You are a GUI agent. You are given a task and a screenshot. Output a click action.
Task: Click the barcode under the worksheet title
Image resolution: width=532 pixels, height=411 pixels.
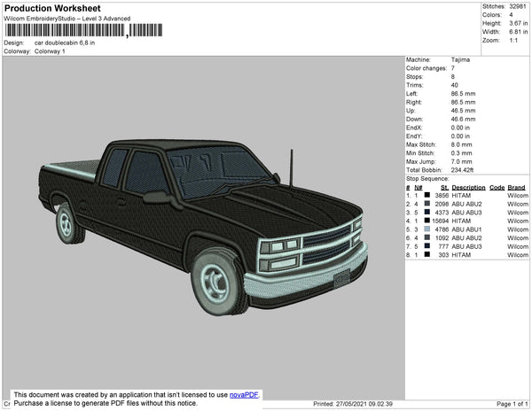click(x=83, y=30)
